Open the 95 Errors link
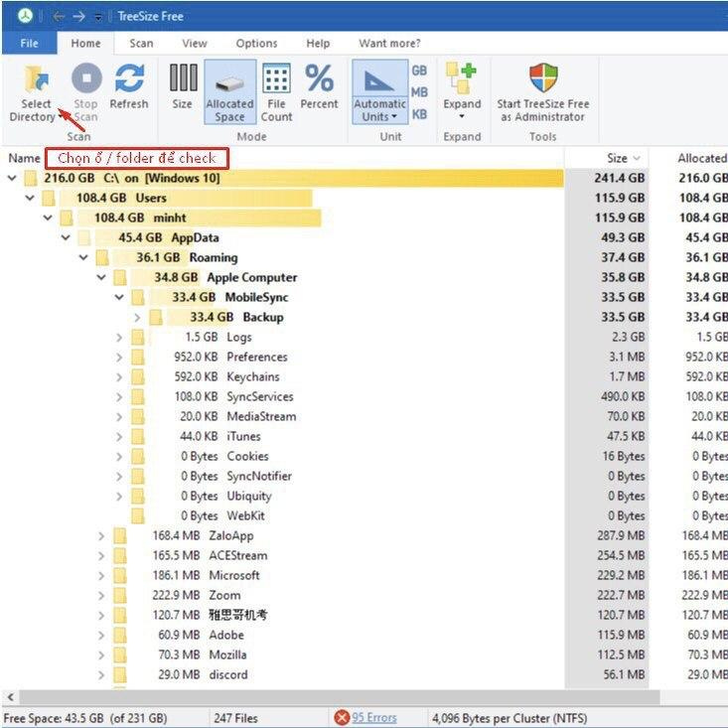This screenshot has width=728, height=728. (374, 718)
